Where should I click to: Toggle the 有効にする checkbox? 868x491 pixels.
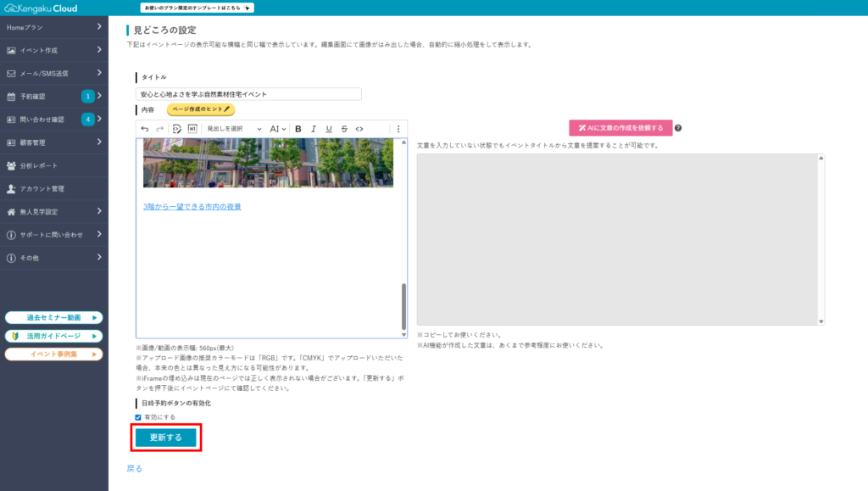(139, 417)
